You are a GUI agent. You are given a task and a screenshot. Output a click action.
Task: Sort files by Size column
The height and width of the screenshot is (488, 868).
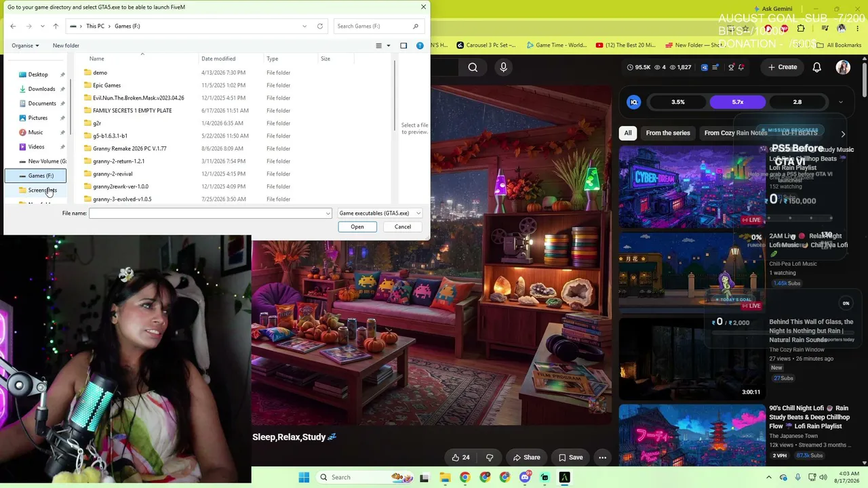(325, 59)
